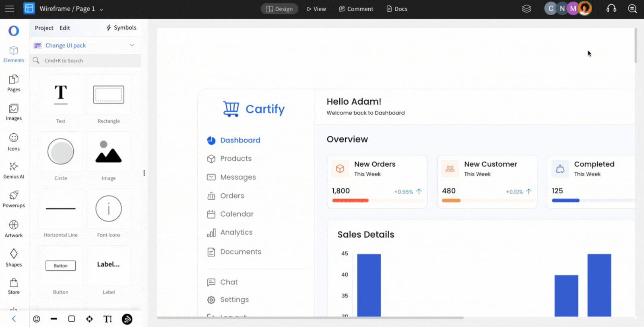Click the Symbols button
644x327 pixels.
click(121, 27)
